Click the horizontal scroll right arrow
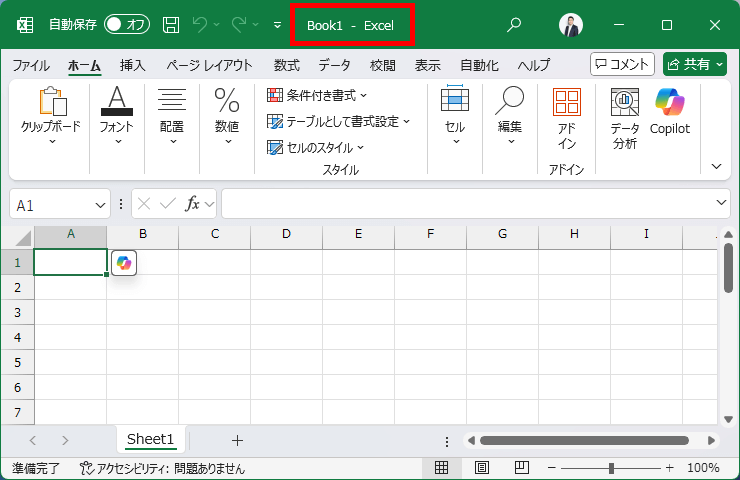Image resolution: width=740 pixels, height=480 pixels. (x=711, y=441)
